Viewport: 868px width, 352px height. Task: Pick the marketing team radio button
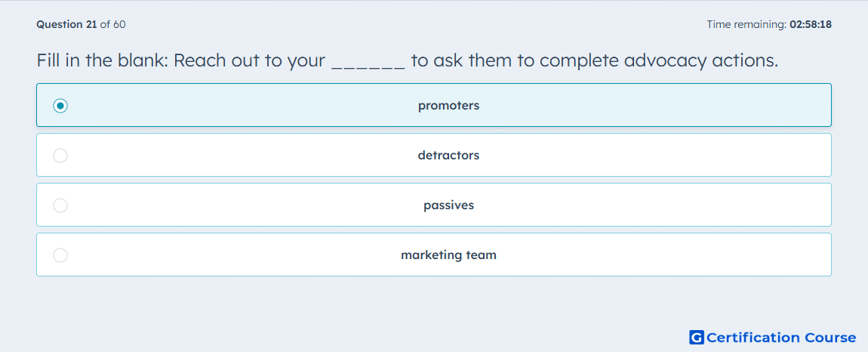(60, 255)
